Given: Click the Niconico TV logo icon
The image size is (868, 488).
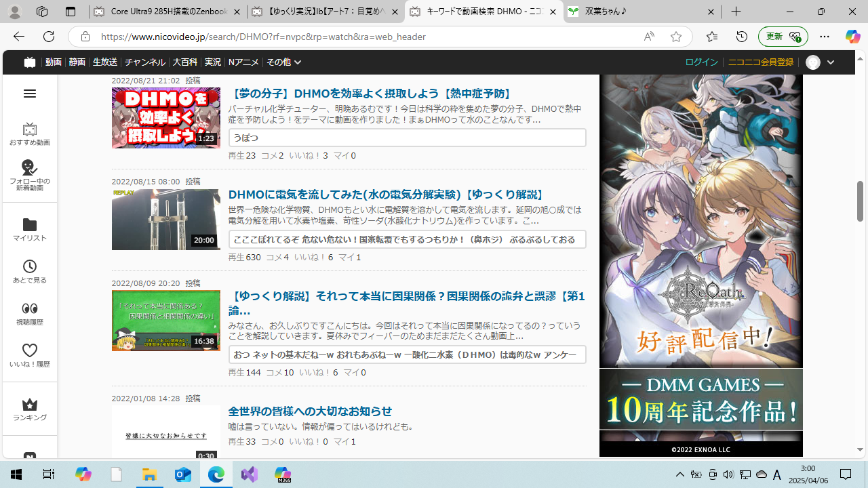Looking at the screenshot, I should (x=29, y=62).
